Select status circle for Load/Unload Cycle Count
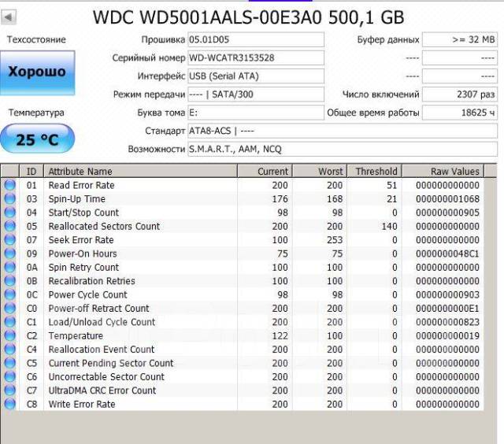Image resolution: width=504 pixels, height=444 pixels. (x=10, y=322)
